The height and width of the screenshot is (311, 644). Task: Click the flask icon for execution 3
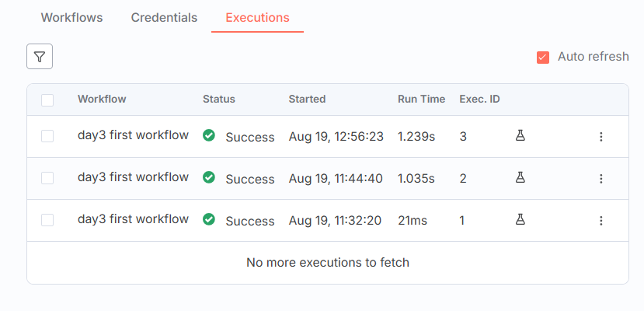tap(520, 136)
